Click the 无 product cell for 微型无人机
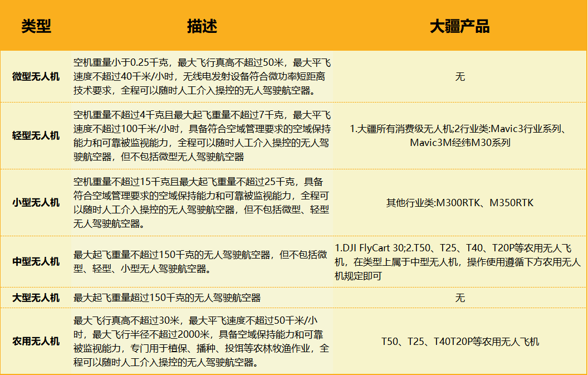This screenshot has width=588, height=375. point(459,76)
